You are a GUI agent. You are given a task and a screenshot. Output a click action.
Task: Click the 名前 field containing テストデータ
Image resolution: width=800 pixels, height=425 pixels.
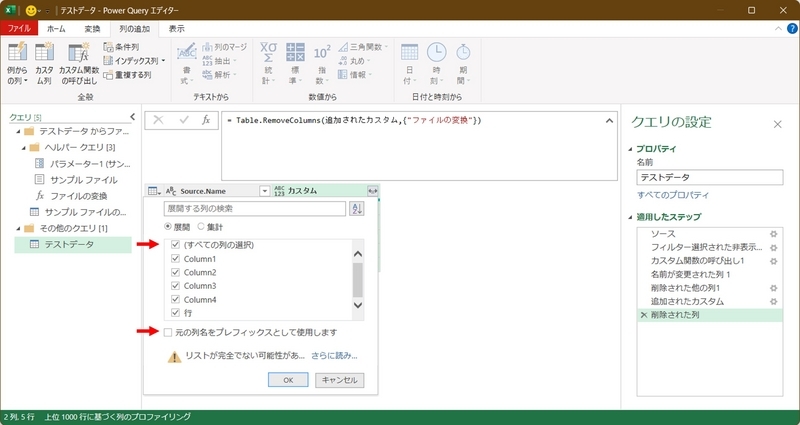point(710,177)
